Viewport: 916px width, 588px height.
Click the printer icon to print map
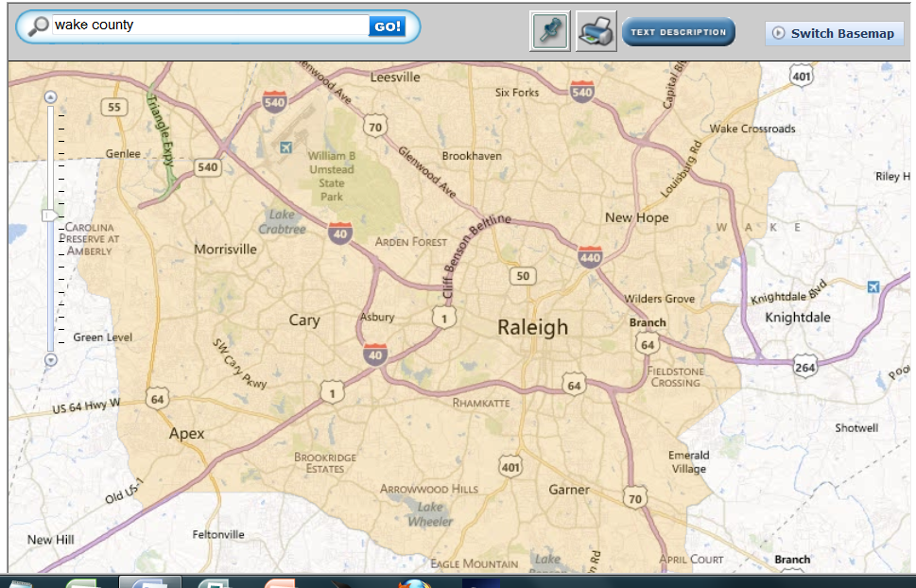pos(596,31)
